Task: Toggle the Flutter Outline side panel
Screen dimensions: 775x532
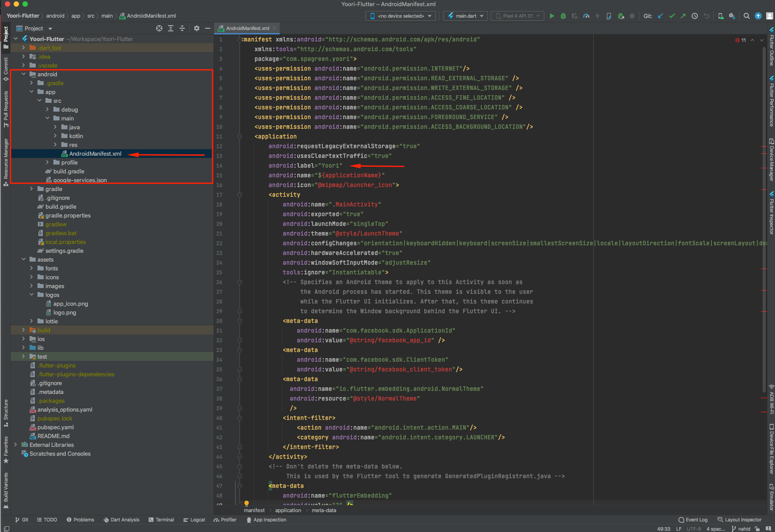Action: (x=771, y=46)
